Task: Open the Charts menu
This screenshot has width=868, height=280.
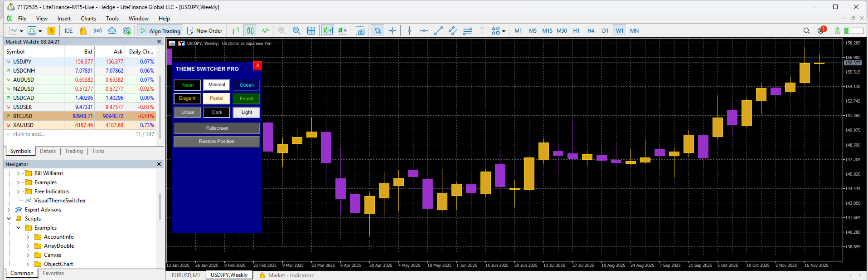Action: pyautogui.click(x=88, y=19)
